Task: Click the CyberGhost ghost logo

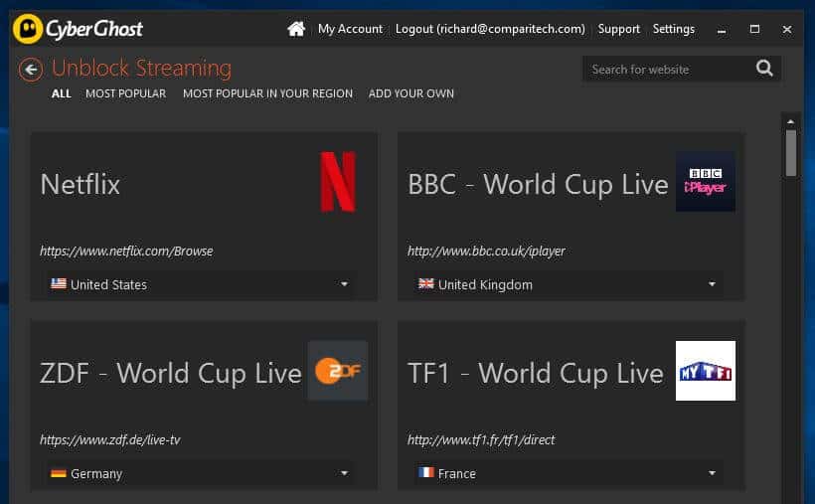Action: (28, 29)
